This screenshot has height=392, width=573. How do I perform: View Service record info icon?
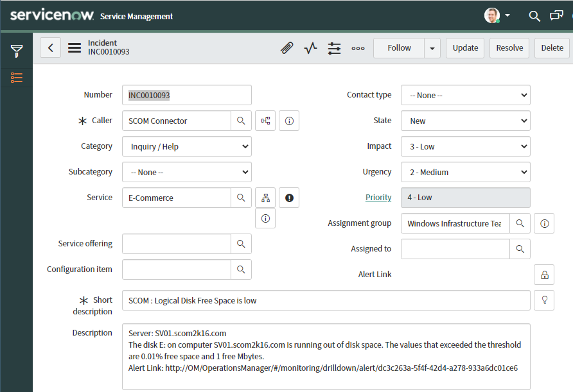tap(265, 218)
